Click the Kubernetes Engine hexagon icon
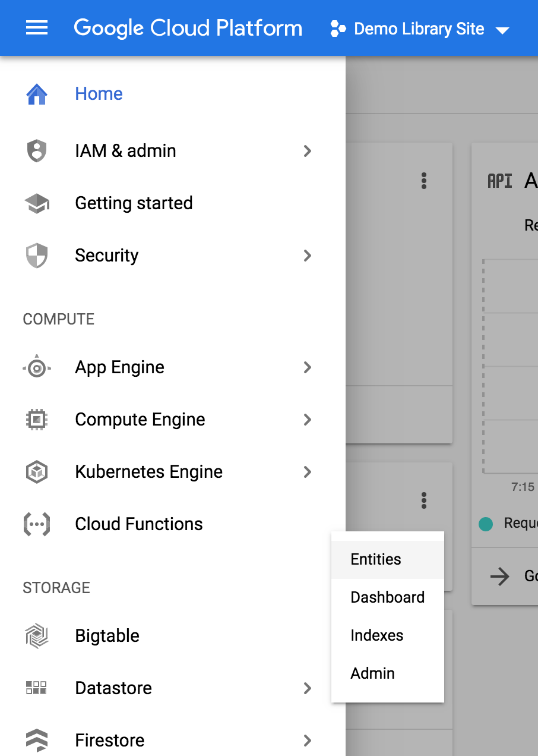This screenshot has height=756, width=538. 37,472
